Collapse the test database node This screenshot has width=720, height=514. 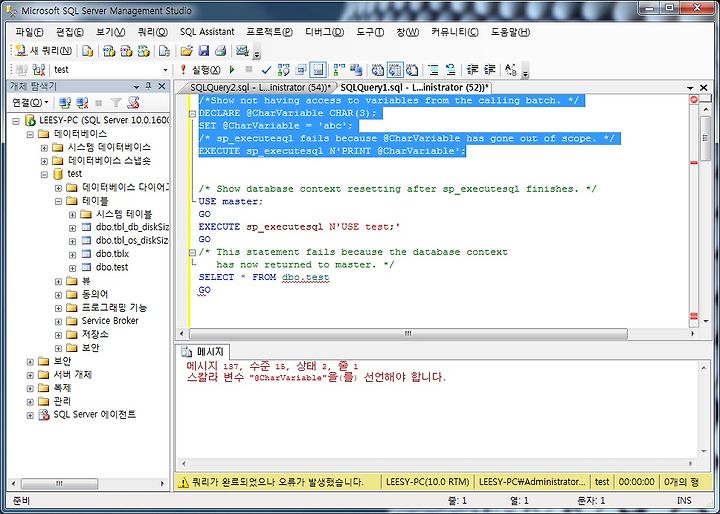tap(44, 175)
